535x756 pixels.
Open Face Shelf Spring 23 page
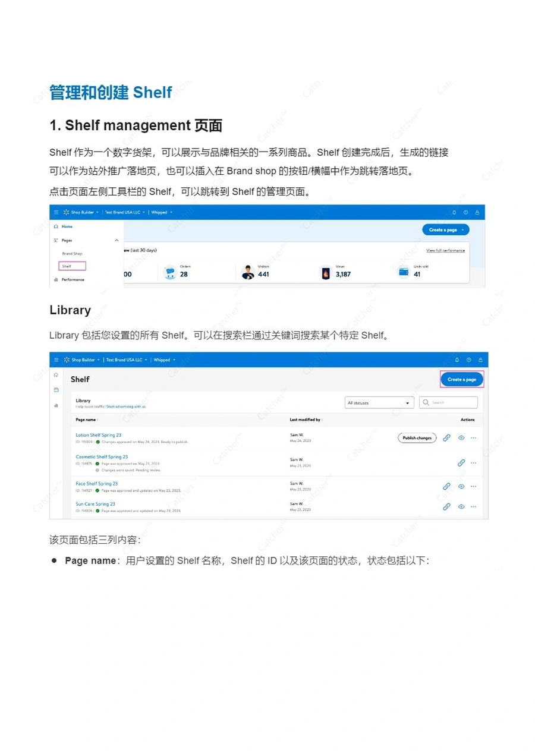point(97,484)
